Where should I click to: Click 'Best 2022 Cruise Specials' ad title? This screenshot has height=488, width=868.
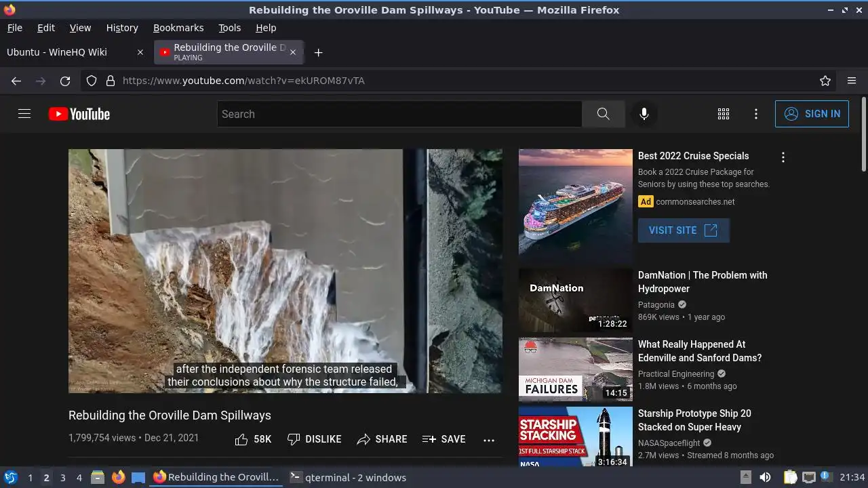tap(693, 156)
